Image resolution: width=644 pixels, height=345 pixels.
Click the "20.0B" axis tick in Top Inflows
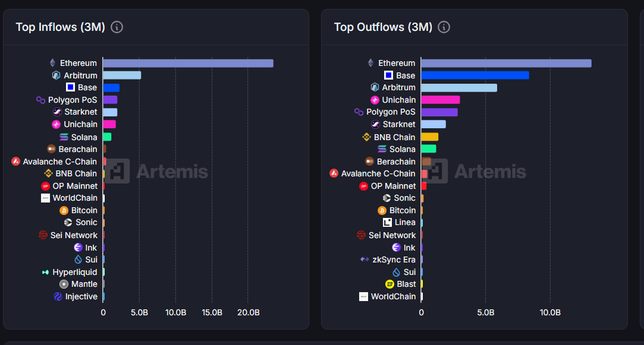tap(249, 312)
